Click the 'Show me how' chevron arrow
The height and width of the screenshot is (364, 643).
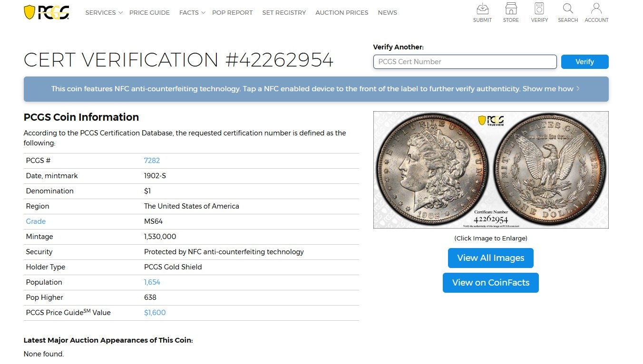[x=578, y=89]
